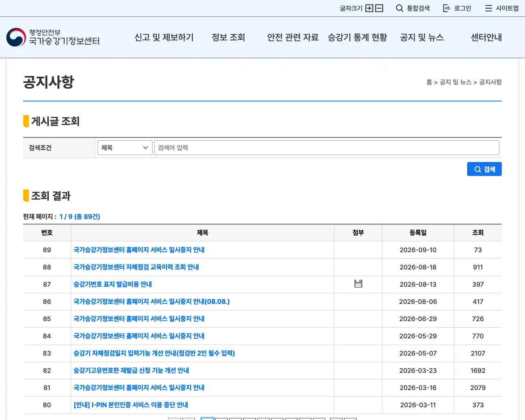Click row number 83 cell
Image resolution: width=525 pixels, height=420 pixels.
click(47, 353)
